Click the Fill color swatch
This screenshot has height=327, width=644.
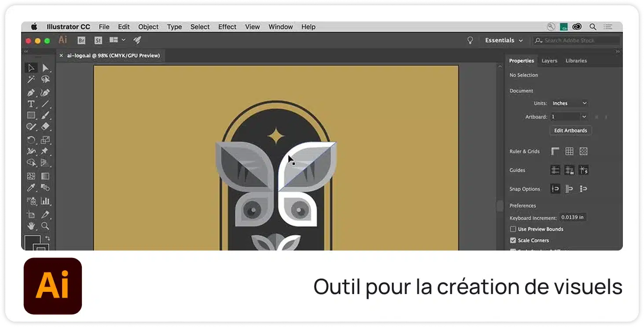pos(32,243)
